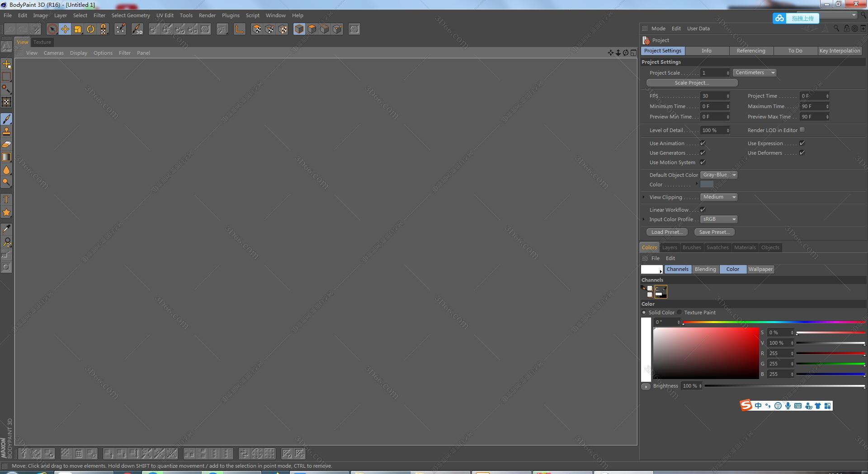The image size is (868, 474).
Task: Open the Select Geometry menu
Action: pos(131,15)
